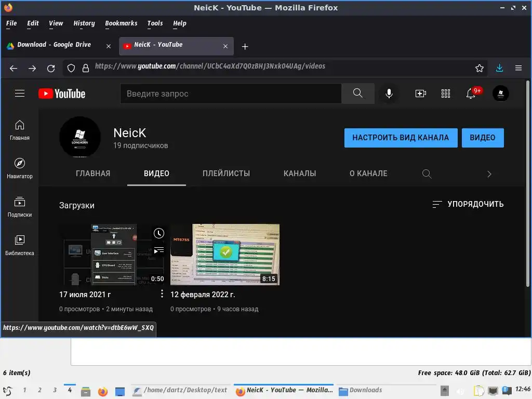The image size is (532, 399).
Task: Click the search magnifier button
Action: point(357,94)
